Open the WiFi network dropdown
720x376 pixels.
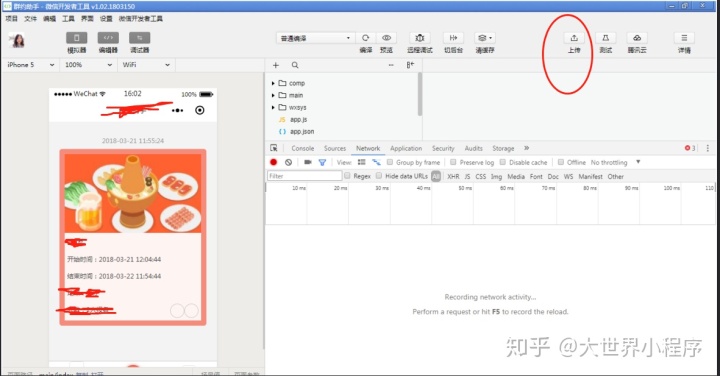[x=146, y=65]
